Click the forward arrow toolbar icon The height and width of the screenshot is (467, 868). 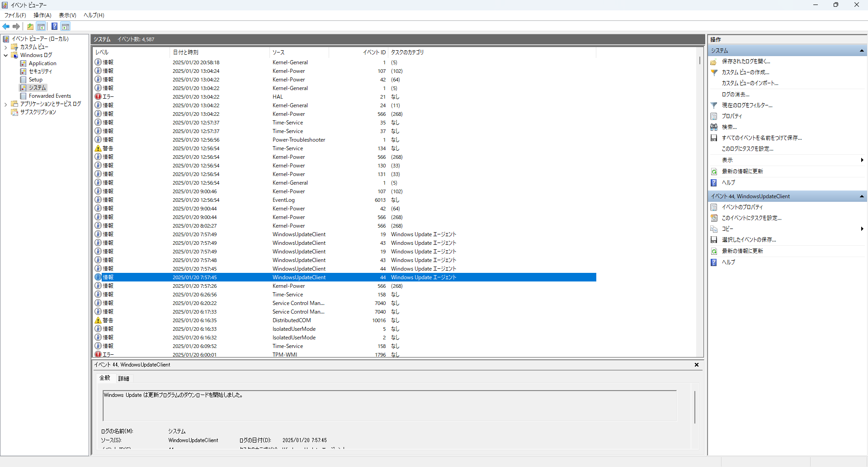(16, 27)
